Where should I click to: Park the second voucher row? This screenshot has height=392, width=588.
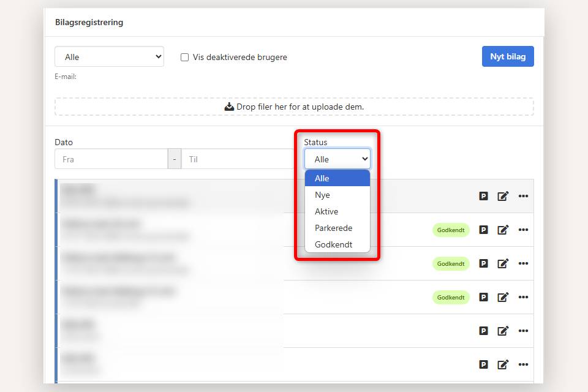pyautogui.click(x=483, y=230)
